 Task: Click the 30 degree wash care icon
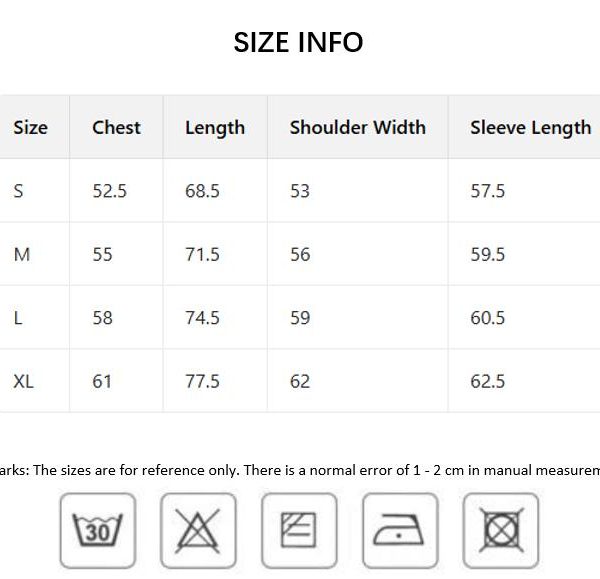pos(98,530)
